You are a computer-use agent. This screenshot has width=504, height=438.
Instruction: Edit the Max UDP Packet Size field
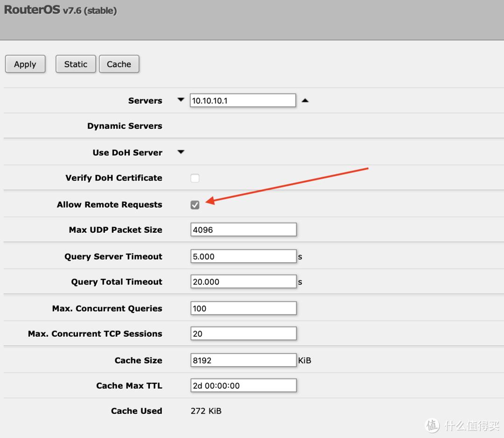[x=243, y=230]
